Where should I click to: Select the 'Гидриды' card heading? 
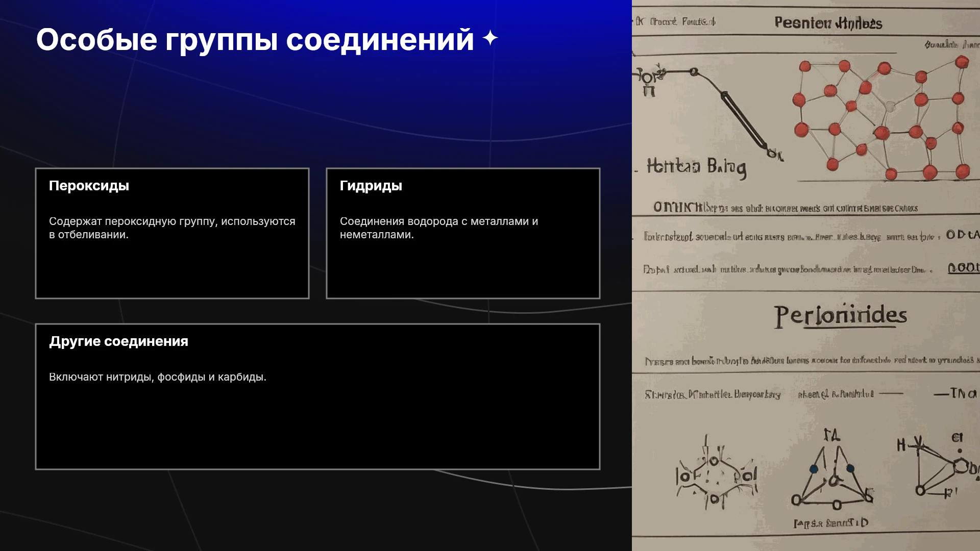tap(371, 186)
